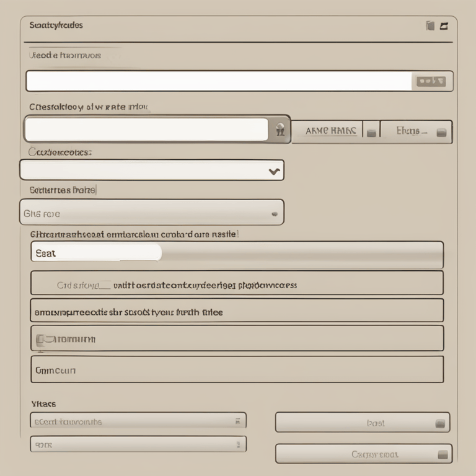This screenshot has width=476, height=476.
Task: Click the stepper icon on the sorc field
Action: (x=237, y=444)
